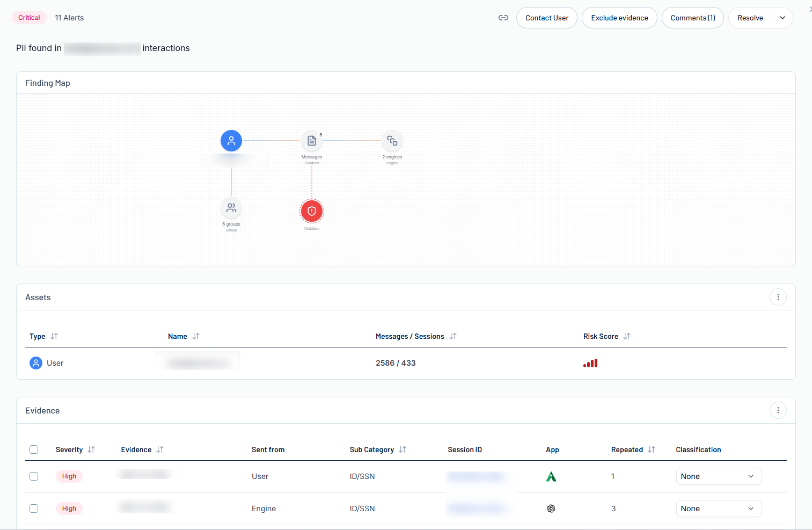Check the Engine ID/SSN evidence row
Viewport: 812px width, 530px height.
click(34, 509)
